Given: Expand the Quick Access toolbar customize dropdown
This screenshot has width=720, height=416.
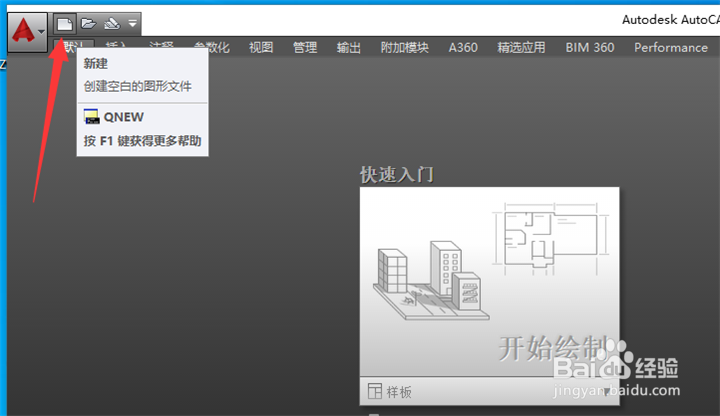Looking at the screenshot, I should coord(132,23).
